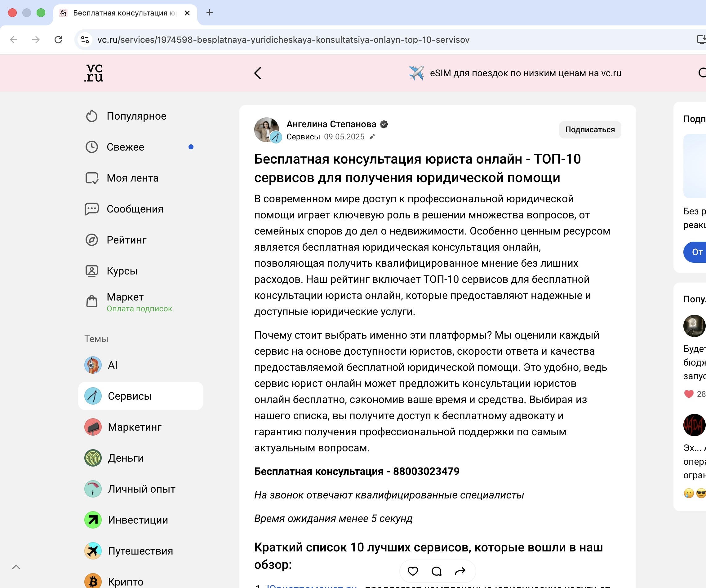Click the vc.ru logo

pyautogui.click(x=94, y=73)
